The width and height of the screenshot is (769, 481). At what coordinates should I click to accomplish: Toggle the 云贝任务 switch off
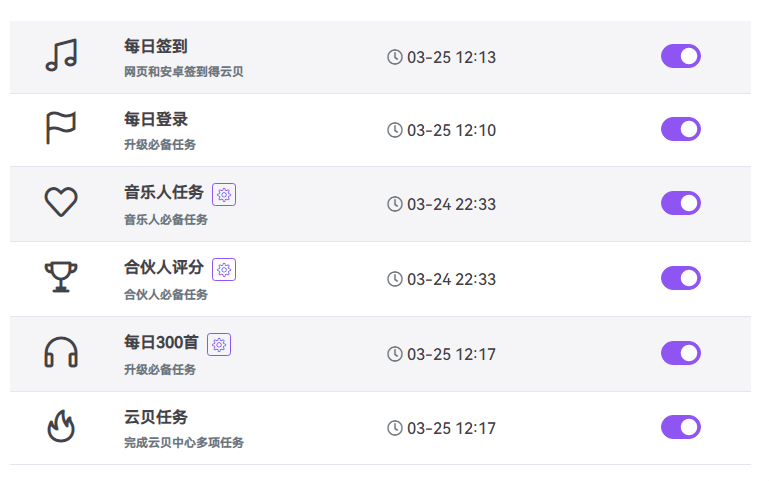pos(680,427)
